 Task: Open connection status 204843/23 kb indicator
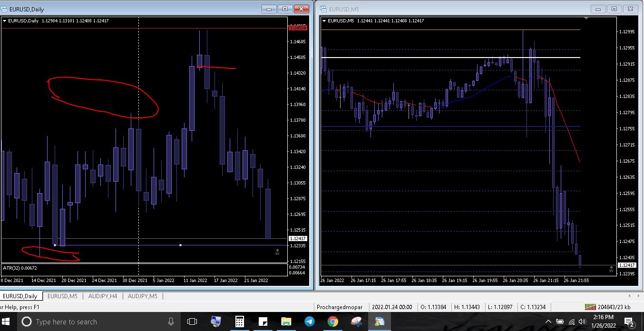(x=607, y=307)
